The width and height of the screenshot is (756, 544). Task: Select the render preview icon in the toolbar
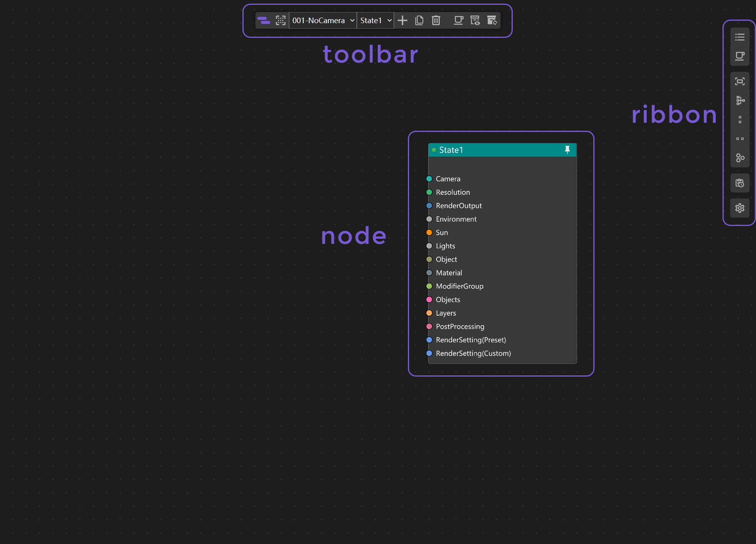(458, 20)
